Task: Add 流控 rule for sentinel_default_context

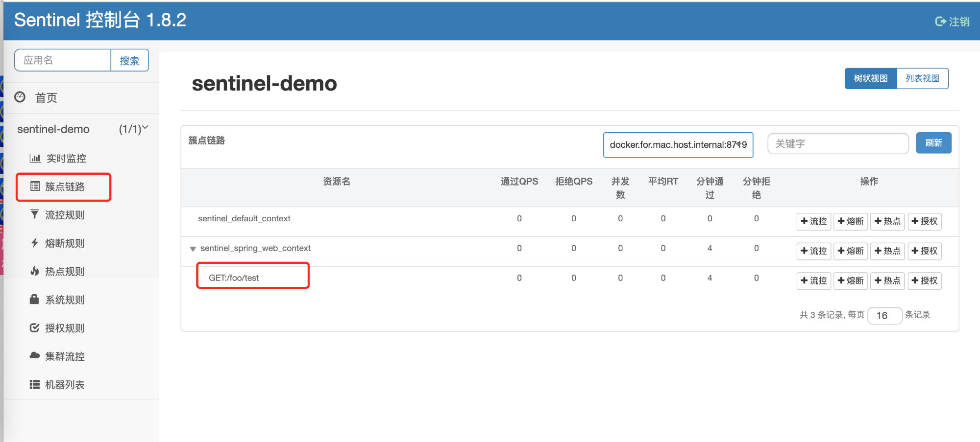Action: 814,221
